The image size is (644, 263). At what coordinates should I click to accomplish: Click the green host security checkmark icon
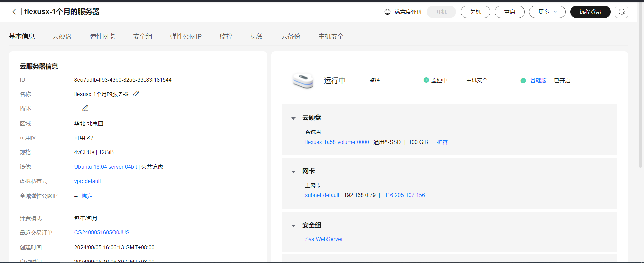(x=523, y=81)
